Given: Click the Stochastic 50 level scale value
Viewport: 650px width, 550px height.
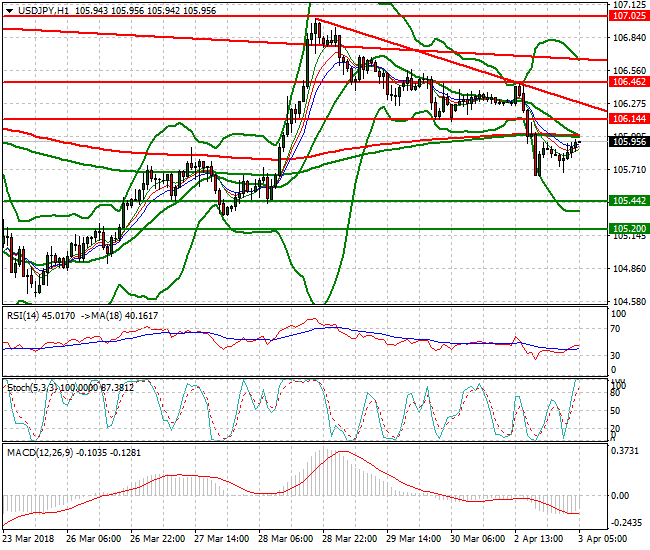Looking at the screenshot, I should [x=615, y=411].
